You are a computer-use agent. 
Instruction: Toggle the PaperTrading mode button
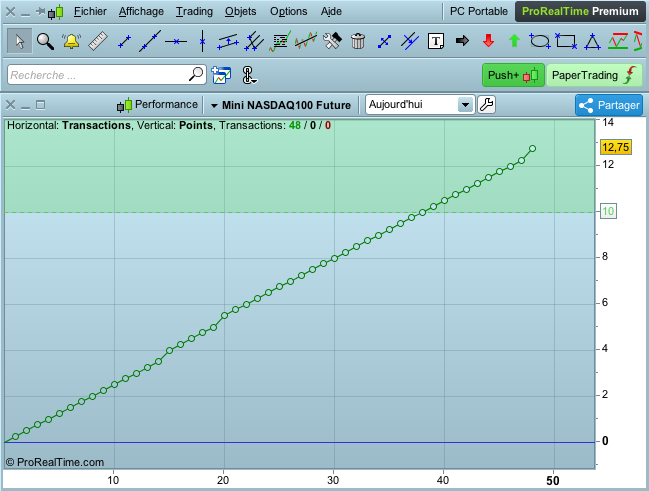tap(594, 75)
